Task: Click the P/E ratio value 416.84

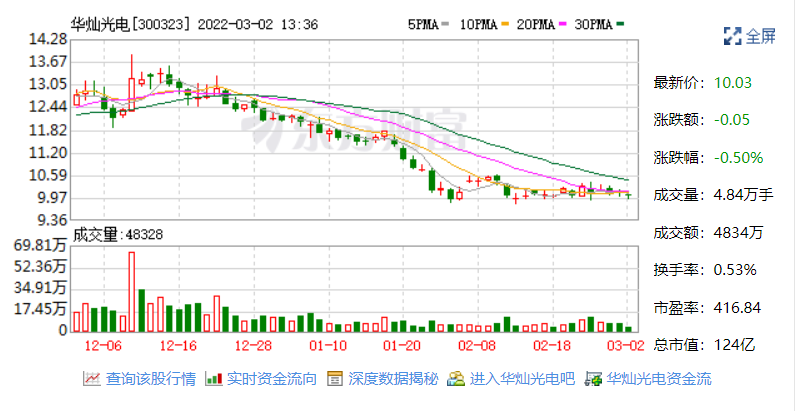Action: (x=737, y=308)
